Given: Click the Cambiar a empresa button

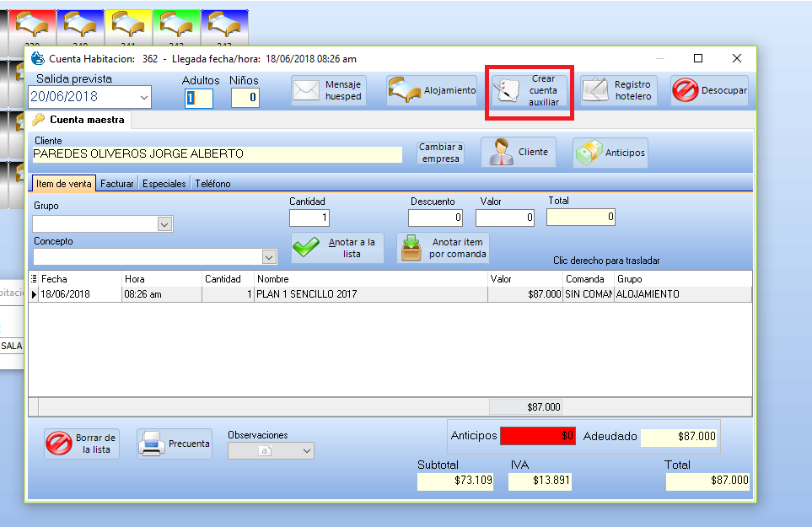Looking at the screenshot, I should pos(441,153).
